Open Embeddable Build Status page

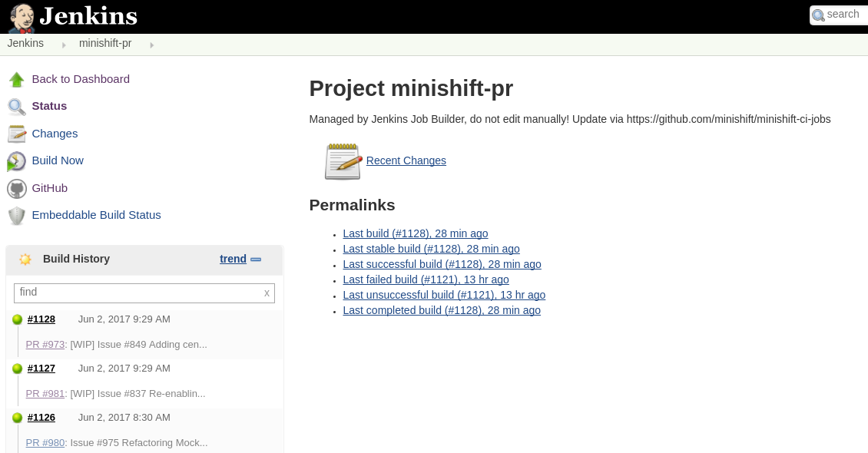pyautogui.click(x=96, y=215)
